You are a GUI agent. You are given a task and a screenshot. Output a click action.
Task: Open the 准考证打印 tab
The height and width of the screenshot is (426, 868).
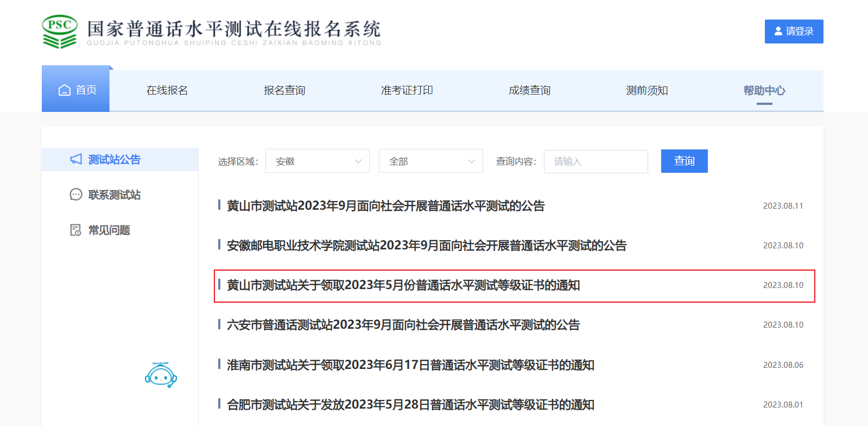point(407,90)
